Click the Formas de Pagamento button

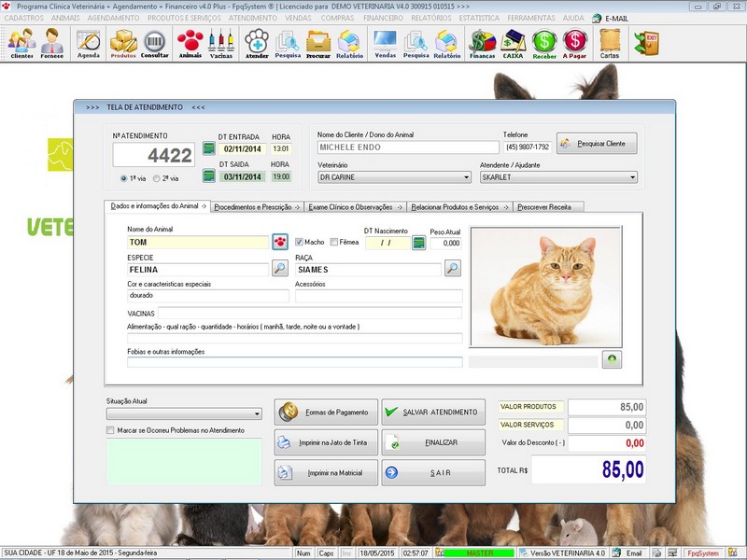click(326, 412)
